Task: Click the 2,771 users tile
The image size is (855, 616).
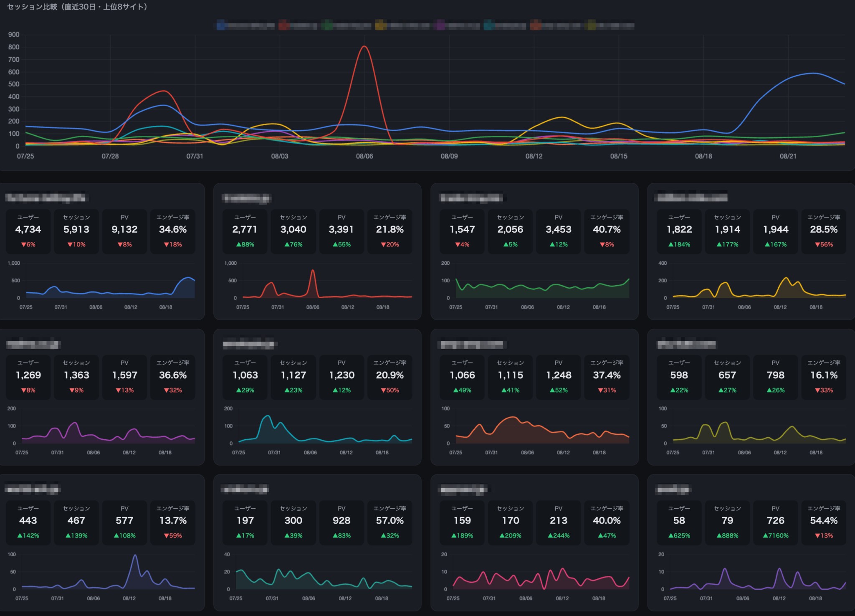Action: point(245,231)
